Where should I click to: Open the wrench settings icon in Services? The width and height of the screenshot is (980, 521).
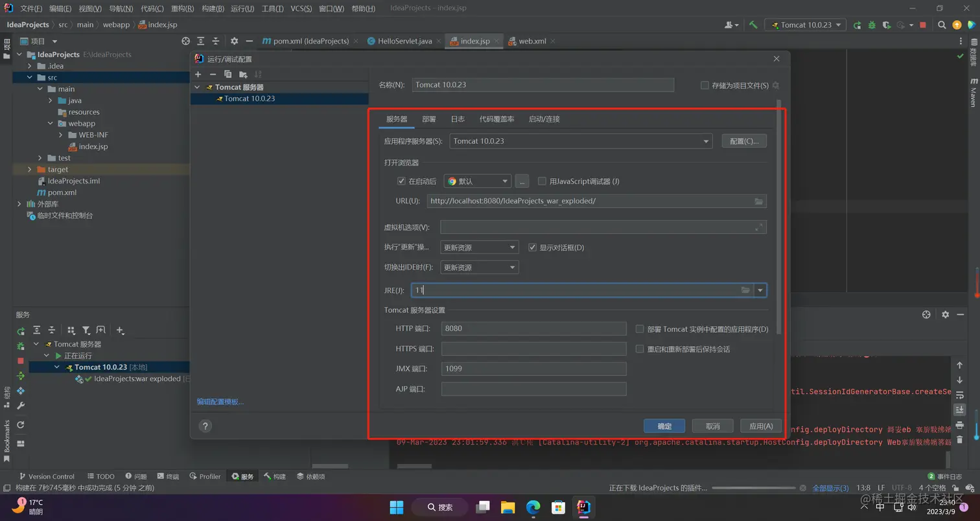[21, 406]
